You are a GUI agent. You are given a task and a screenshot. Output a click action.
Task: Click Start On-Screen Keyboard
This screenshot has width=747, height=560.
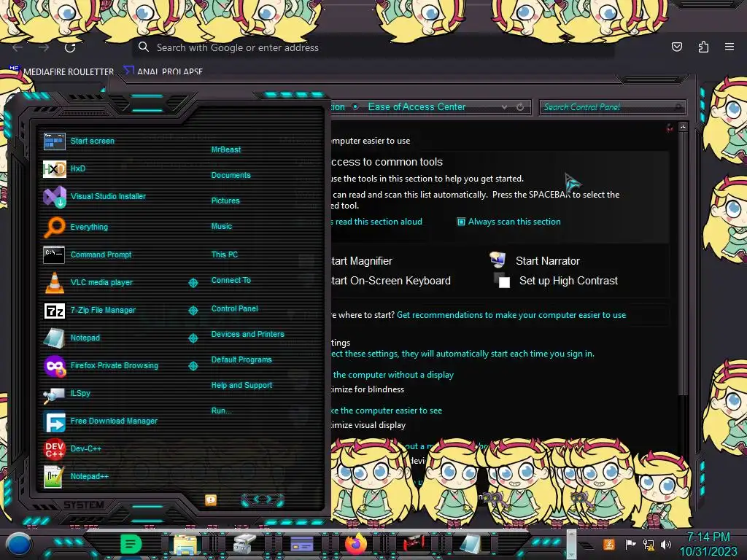point(391,281)
